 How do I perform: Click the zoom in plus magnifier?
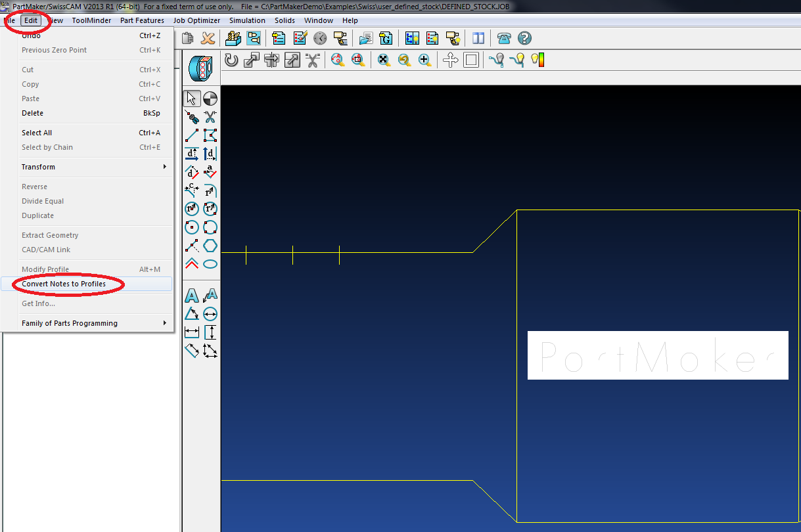424,60
